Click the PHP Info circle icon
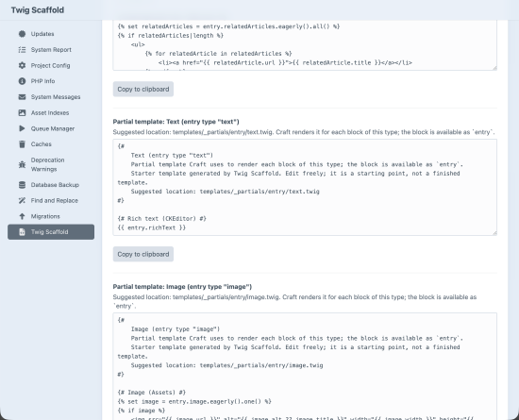Screen dimensions: 519x420 (22, 81)
